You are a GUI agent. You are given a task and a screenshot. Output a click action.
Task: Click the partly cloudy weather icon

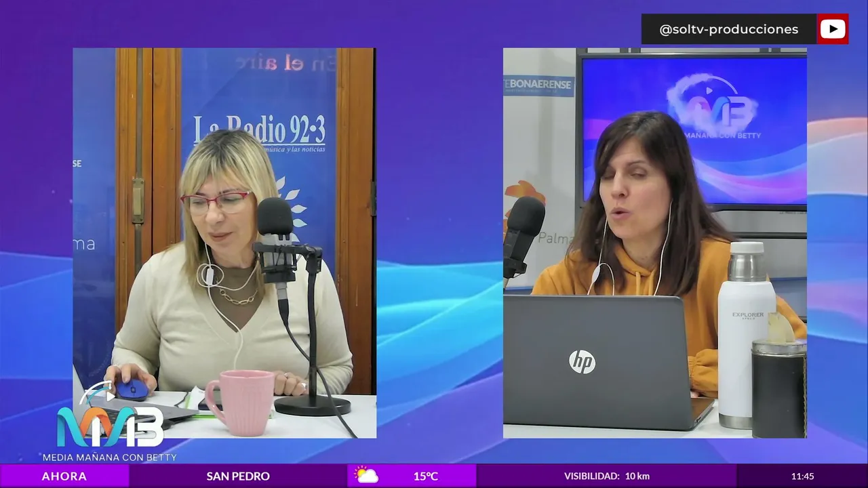[x=366, y=475]
